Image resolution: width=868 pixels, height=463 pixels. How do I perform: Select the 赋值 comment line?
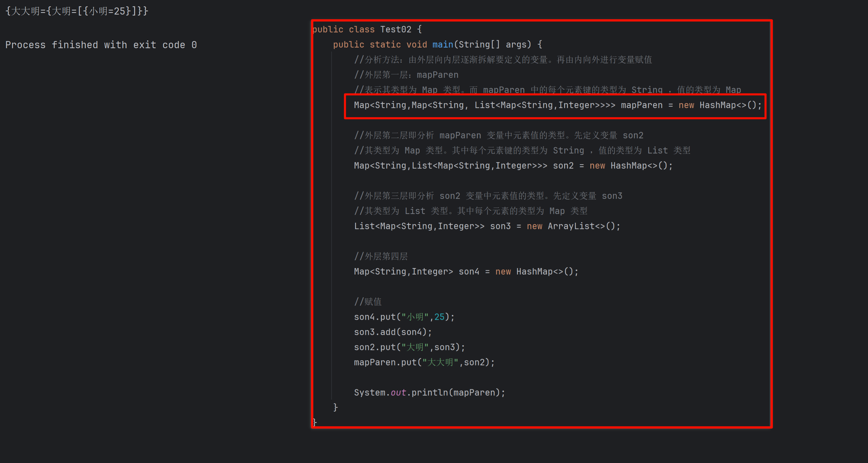(x=367, y=301)
